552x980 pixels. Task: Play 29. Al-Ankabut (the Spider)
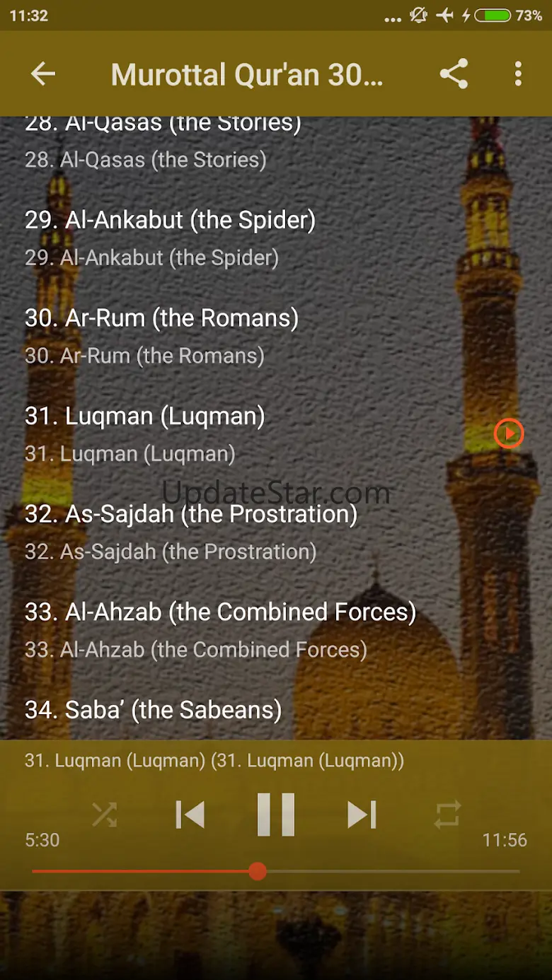(170, 238)
